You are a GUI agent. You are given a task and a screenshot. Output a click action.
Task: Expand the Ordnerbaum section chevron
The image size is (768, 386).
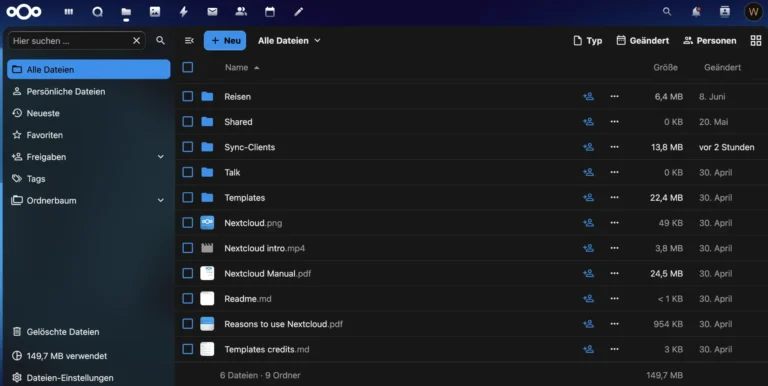coord(161,200)
